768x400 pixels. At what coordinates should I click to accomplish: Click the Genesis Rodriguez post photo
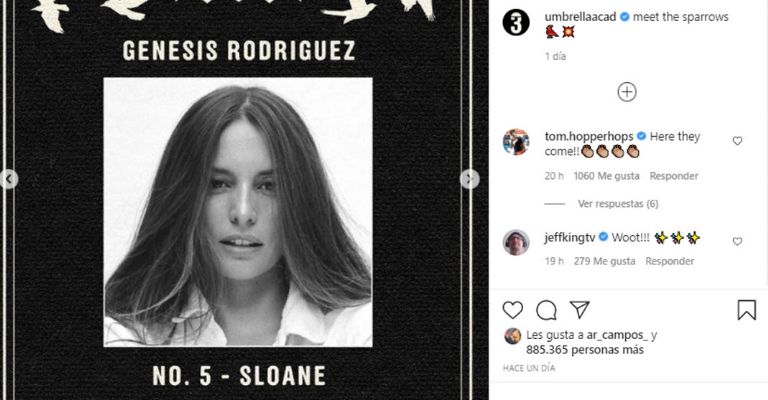pyautogui.click(x=238, y=212)
